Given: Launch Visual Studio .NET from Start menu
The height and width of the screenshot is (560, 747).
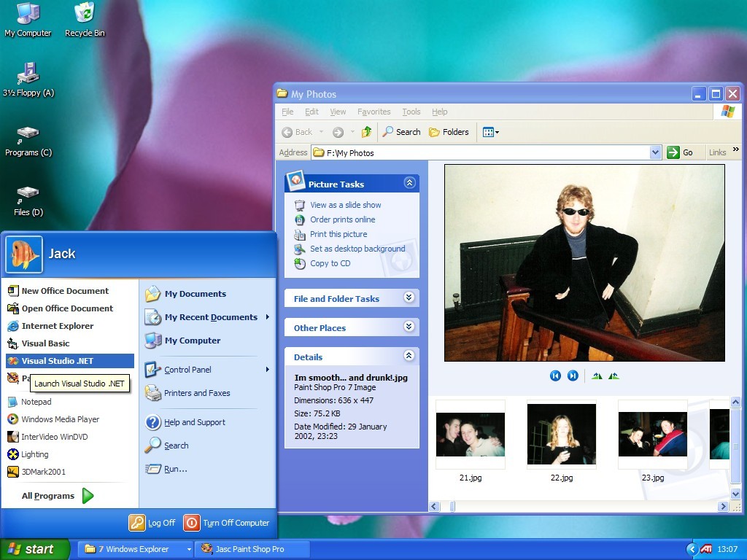Looking at the screenshot, I should tap(70, 361).
